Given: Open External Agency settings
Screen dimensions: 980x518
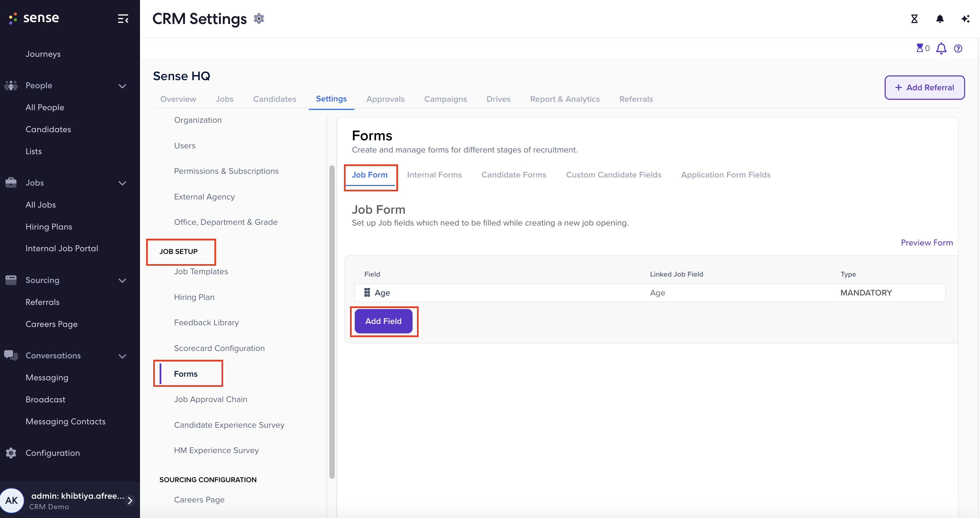Looking at the screenshot, I should 204,197.
